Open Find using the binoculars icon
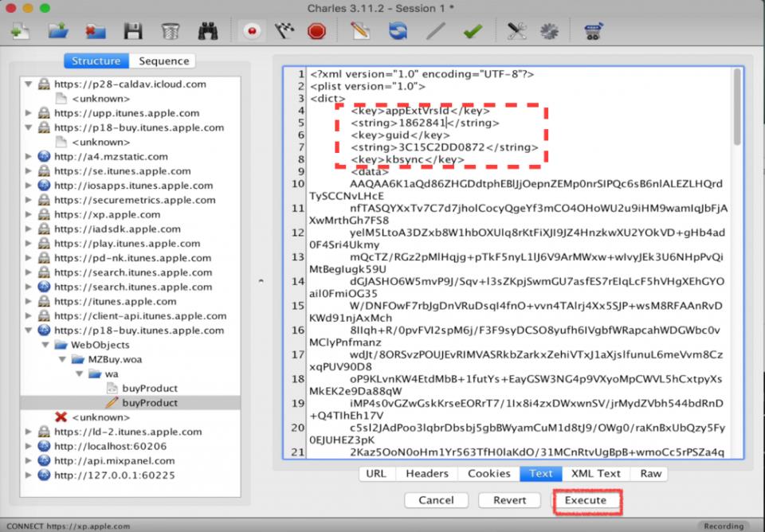The width and height of the screenshot is (765, 532). pyautogui.click(x=208, y=31)
